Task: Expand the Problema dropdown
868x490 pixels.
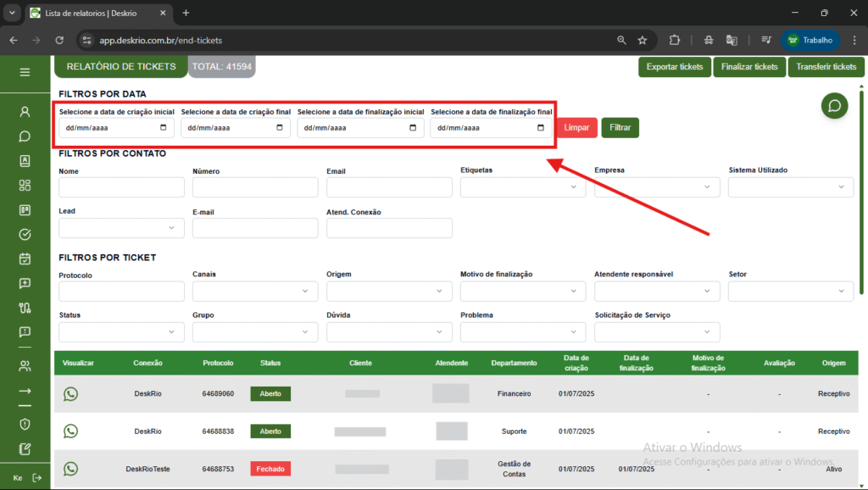Action: coord(522,332)
